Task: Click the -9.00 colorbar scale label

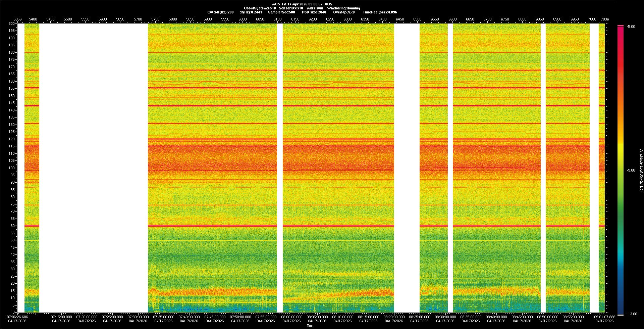Action: [631, 171]
